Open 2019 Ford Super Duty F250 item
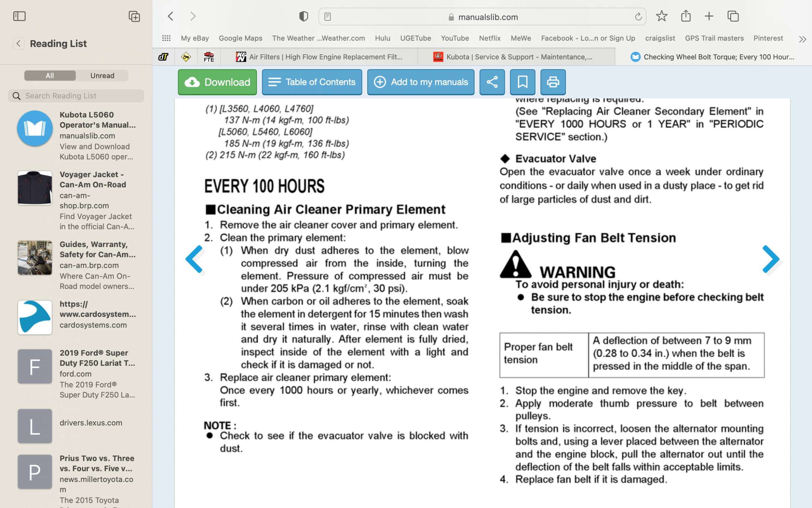 point(76,374)
